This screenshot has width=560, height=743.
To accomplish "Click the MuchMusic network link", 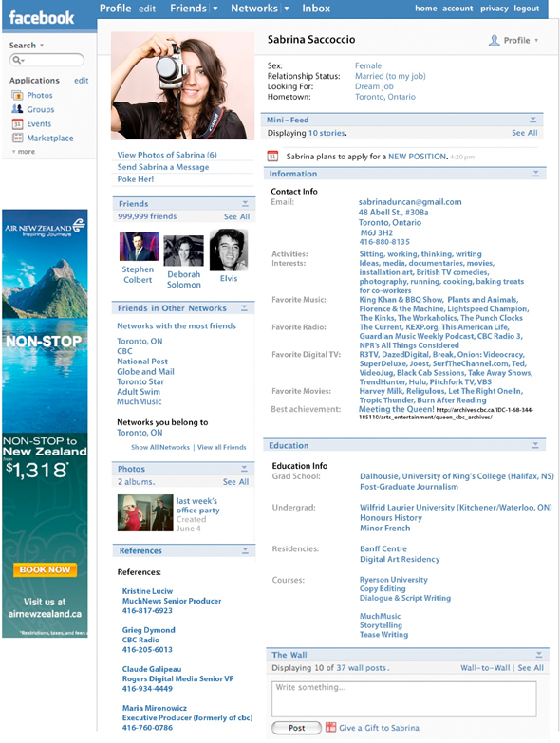I will click(x=140, y=401).
